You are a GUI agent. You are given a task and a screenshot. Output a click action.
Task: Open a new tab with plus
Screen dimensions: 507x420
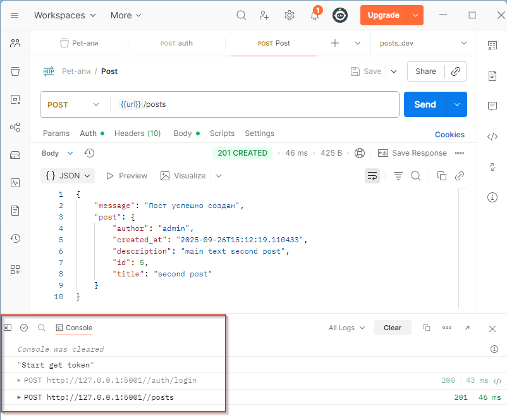click(335, 43)
